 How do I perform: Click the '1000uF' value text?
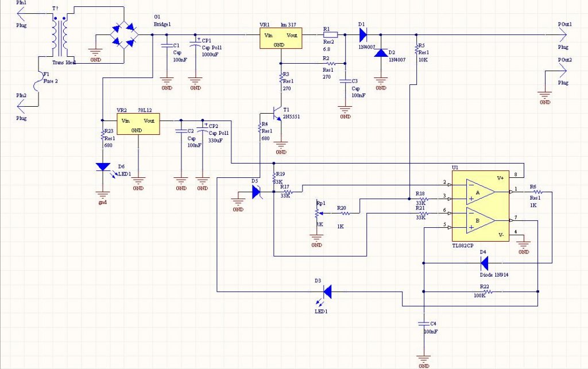pyautogui.click(x=210, y=55)
